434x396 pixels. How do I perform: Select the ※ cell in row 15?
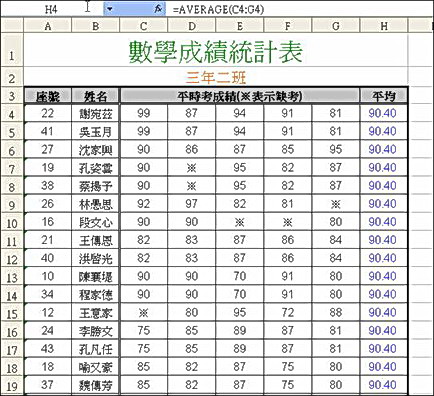pyautogui.click(x=144, y=313)
